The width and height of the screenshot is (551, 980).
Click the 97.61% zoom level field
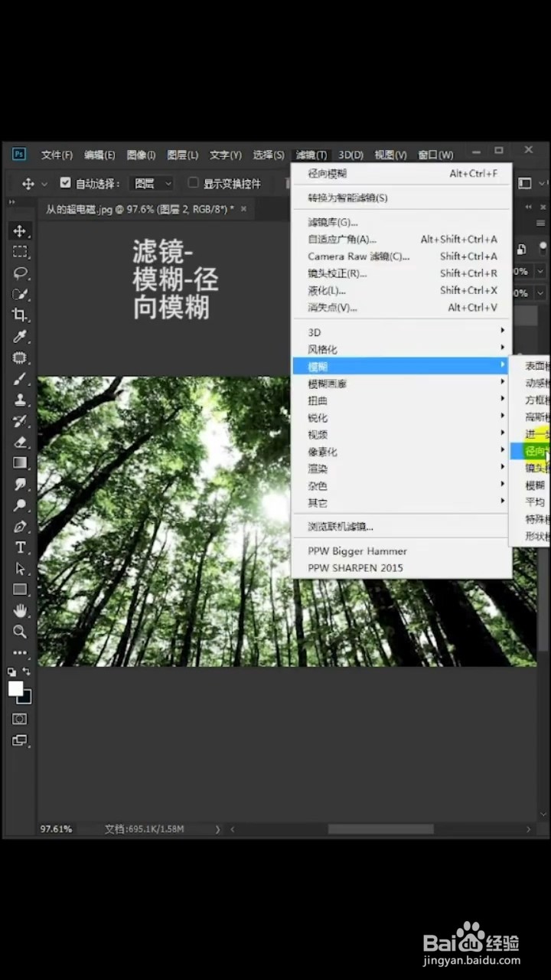coord(57,828)
